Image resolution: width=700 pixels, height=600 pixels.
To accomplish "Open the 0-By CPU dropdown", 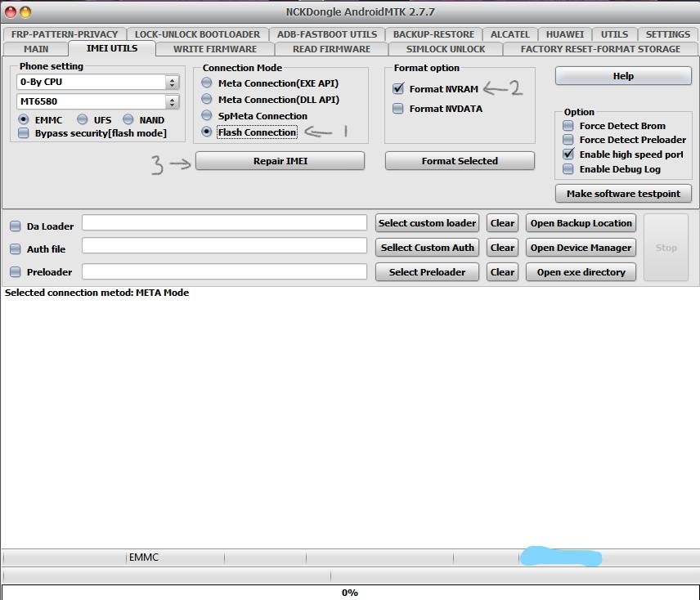I will 98,82.
